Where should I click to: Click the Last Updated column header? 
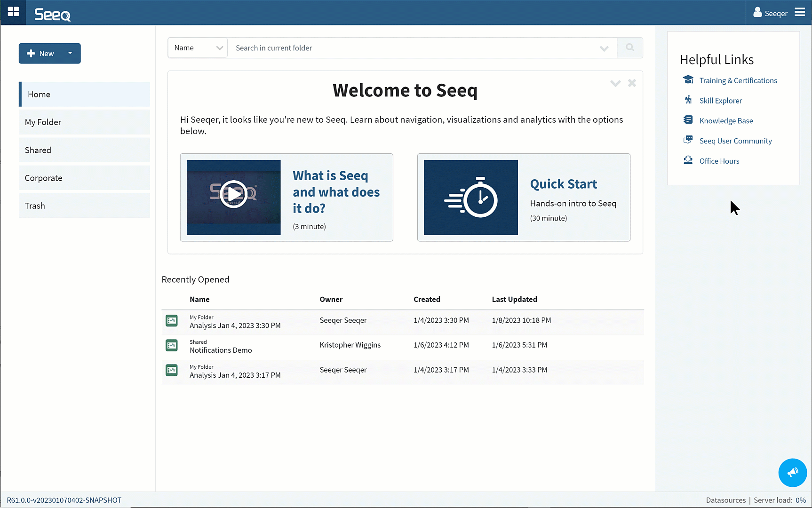[x=514, y=300]
